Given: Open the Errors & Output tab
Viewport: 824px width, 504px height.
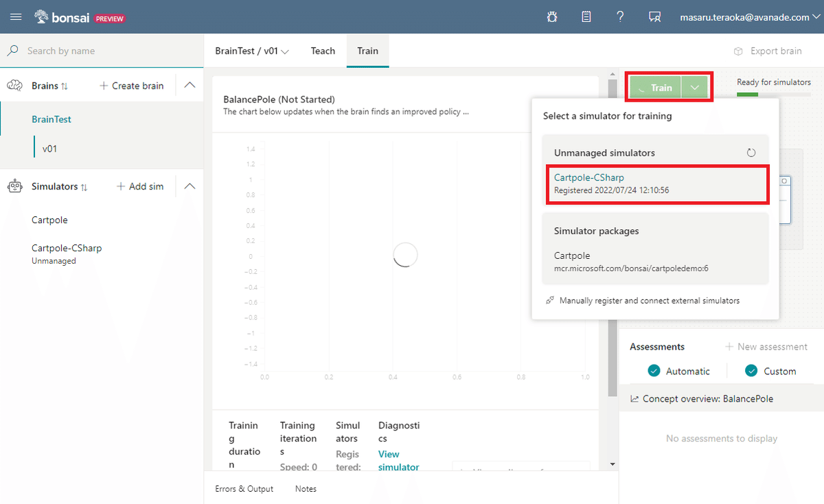Looking at the screenshot, I should pyautogui.click(x=244, y=489).
